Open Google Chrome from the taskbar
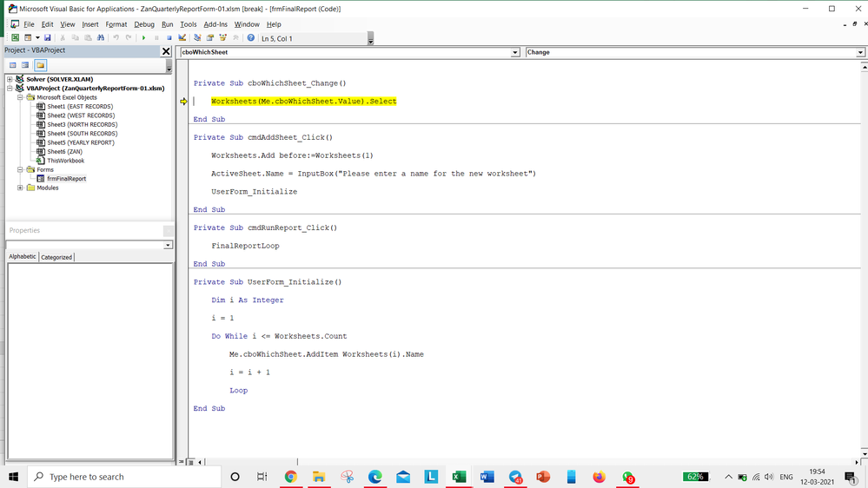This screenshot has width=868, height=488. point(290,477)
